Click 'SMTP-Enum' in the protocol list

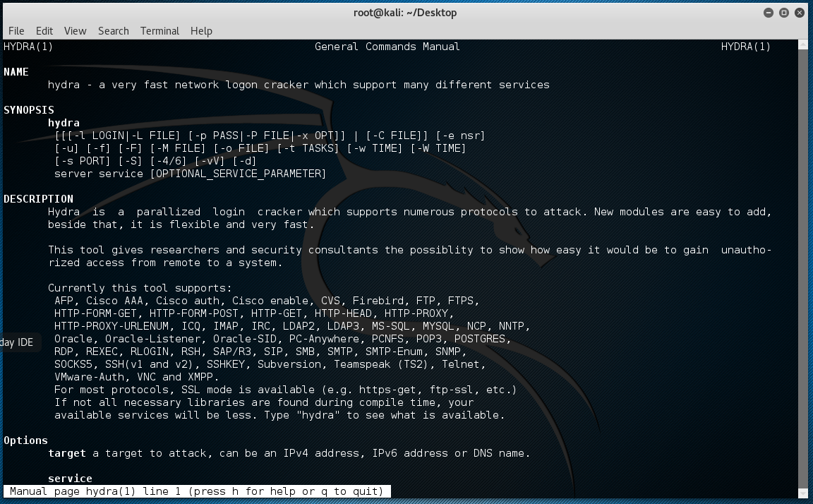coord(394,352)
